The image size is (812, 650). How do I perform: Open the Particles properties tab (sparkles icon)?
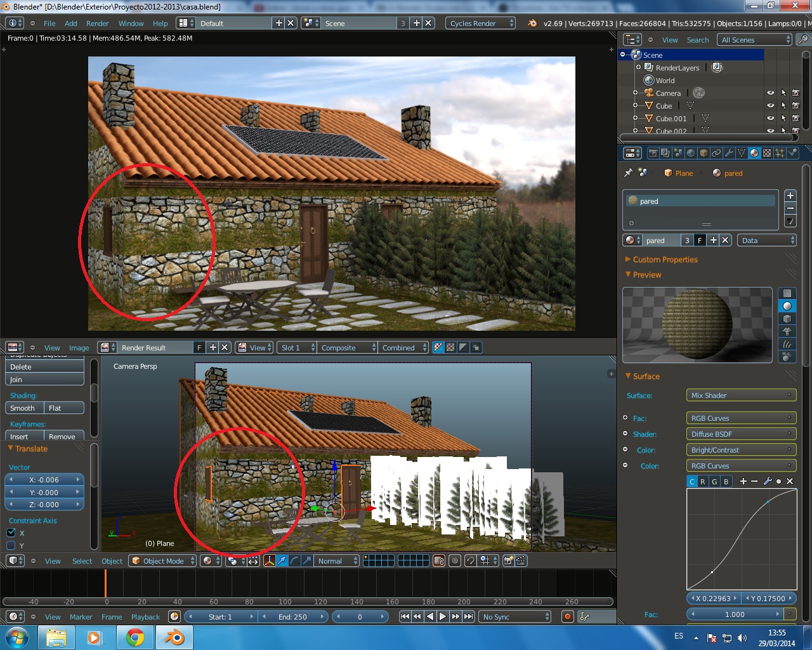pyautogui.click(x=780, y=153)
